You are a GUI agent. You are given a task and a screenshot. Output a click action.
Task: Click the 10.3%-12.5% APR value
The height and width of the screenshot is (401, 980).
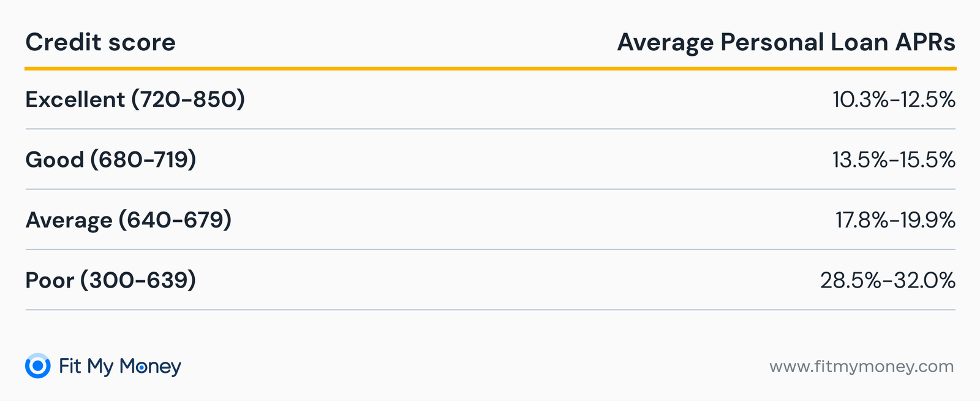coord(894,99)
